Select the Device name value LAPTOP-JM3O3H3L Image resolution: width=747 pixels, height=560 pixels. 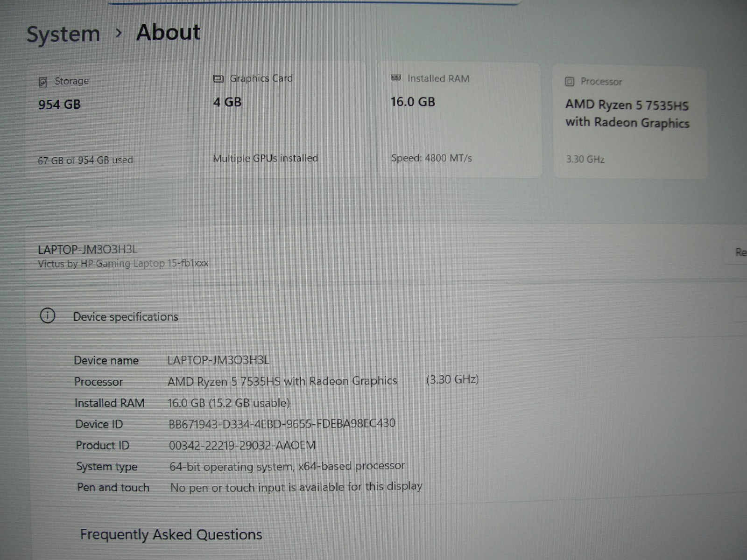(218, 360)
